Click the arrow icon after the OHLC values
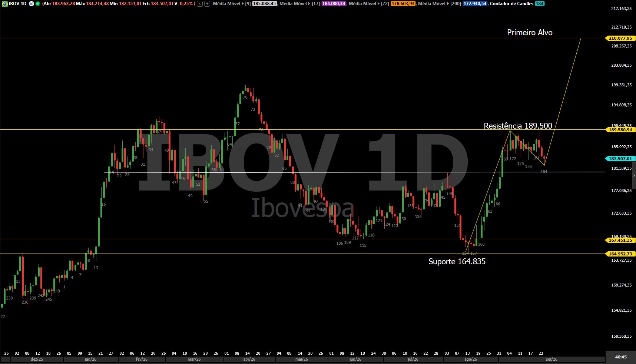636x364 pixels. [x=200, y=4]
